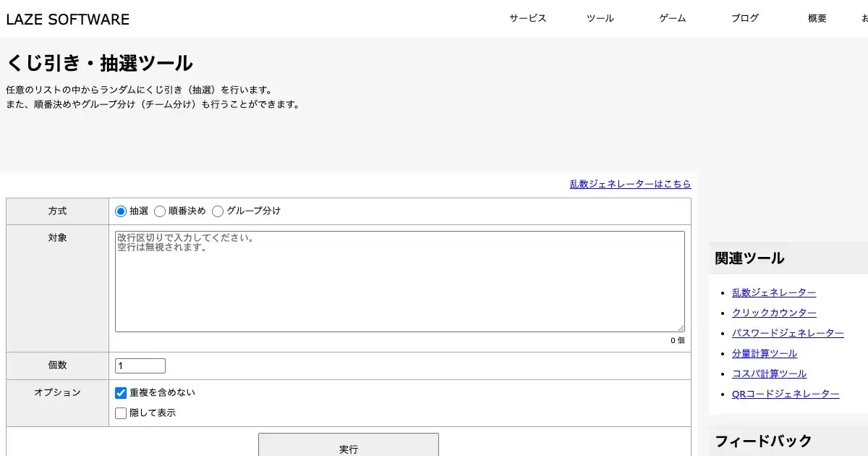This screenshot has width=868, height=456.
Task: Enable the 隠して表示 checkbox
Action: click(121, 413)
